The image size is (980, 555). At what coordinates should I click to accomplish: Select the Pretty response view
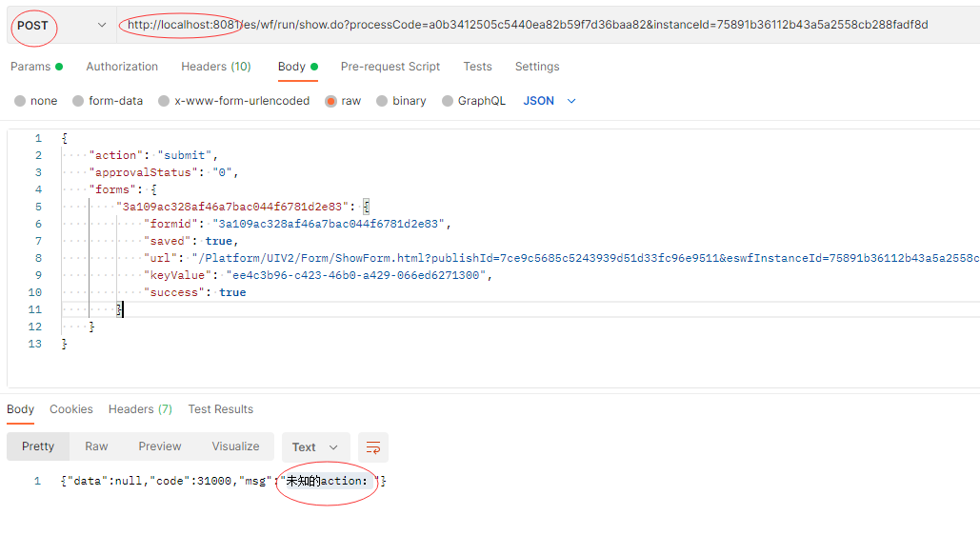(x=38, y=446)
